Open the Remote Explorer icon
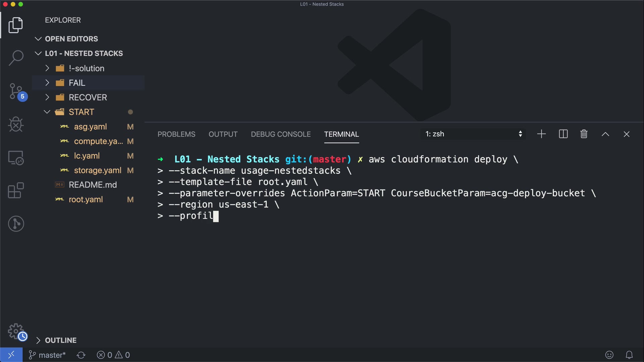644x362 pixels. pyautogui.click(x=16, y=158)
